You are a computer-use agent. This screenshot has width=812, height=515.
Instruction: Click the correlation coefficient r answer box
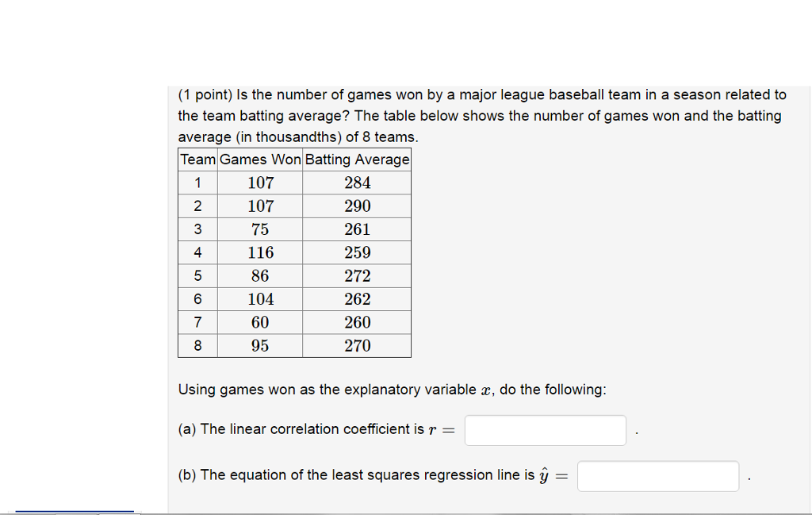click(x=546, y=430)
